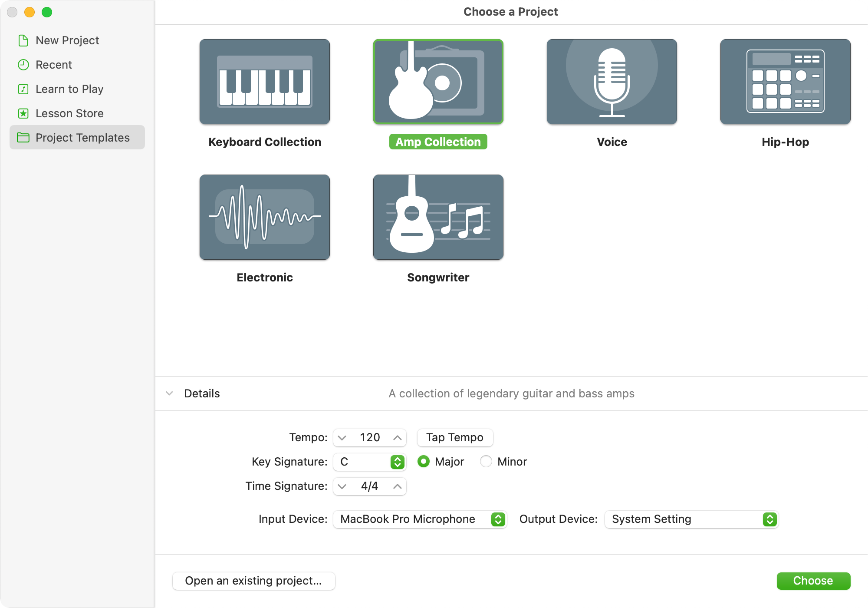Click Open an existing project button
The width and height of the screenshot is (868, 608).
point(253,581)
